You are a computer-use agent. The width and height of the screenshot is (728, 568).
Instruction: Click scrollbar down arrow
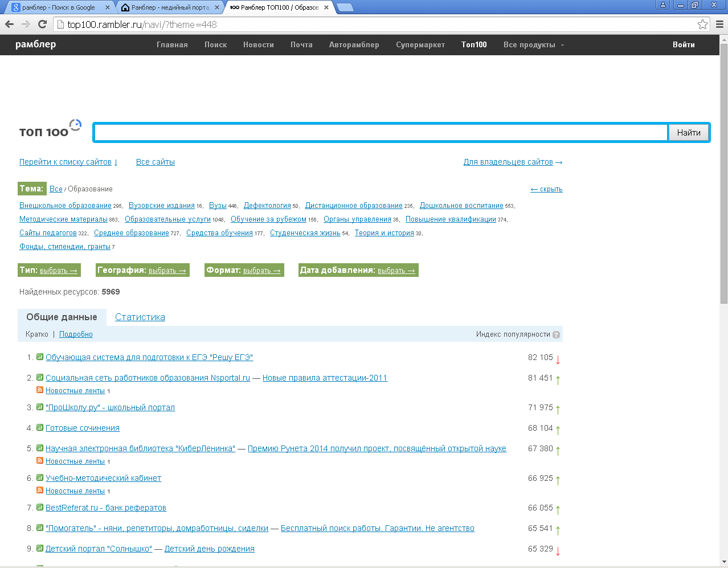(723, 562)
